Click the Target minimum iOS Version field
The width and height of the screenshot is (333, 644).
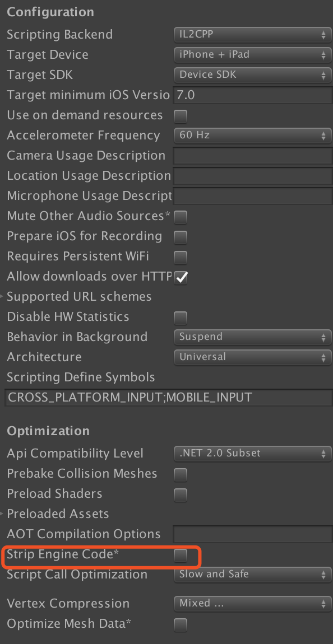(252, 95)
